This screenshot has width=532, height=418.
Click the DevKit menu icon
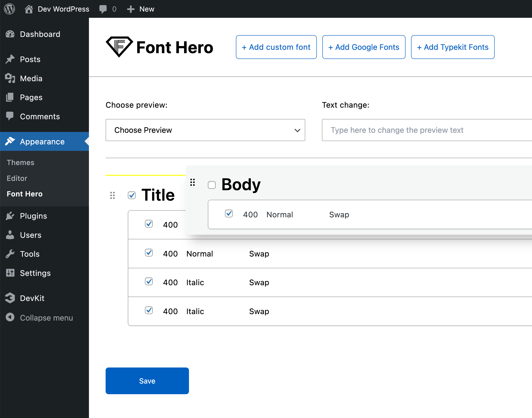tap(11, 297)
